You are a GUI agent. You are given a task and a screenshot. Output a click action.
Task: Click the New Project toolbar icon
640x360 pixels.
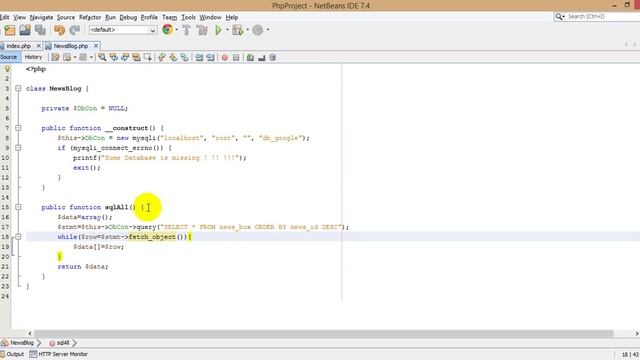click(x=10, y=30)
